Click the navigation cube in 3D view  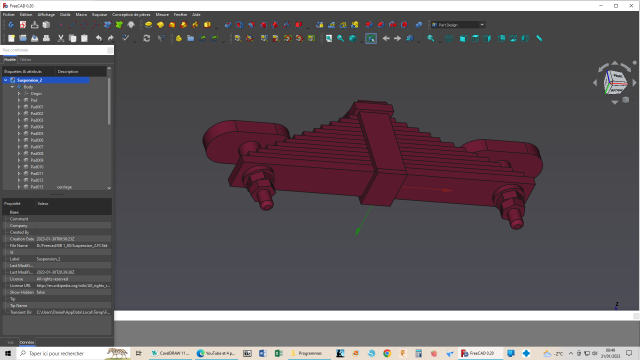615,82
